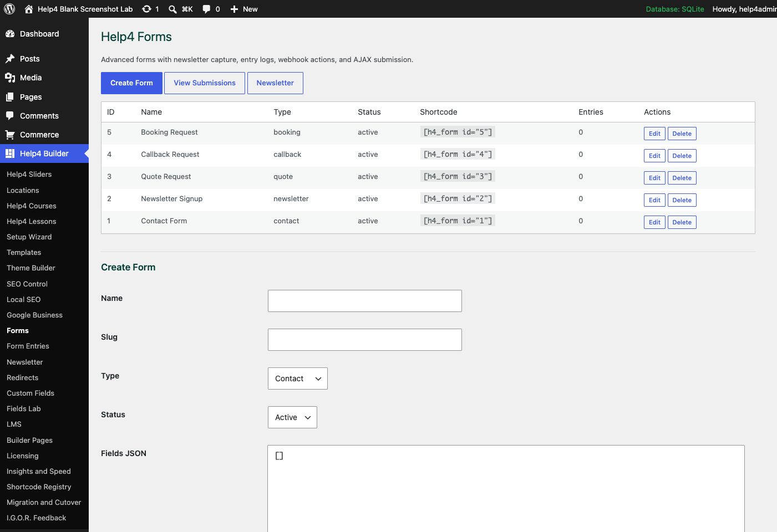This screenshot has width=777, height=532.
Task: Click the Pages icon in sidebar
Action: 10,97
